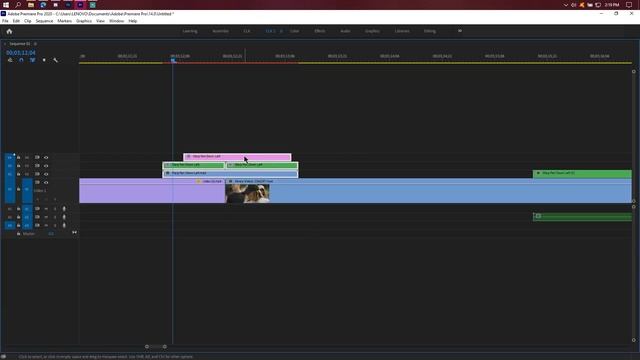This screenshot has width=640, height=360.
Task: Toggle eye icon of the Video 1 track
Action: click(46, 182)
